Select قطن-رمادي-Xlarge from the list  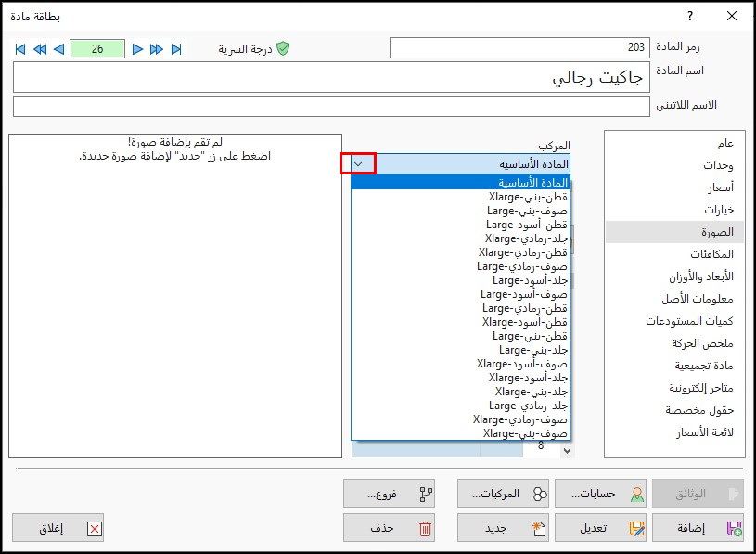click(460, 252)
